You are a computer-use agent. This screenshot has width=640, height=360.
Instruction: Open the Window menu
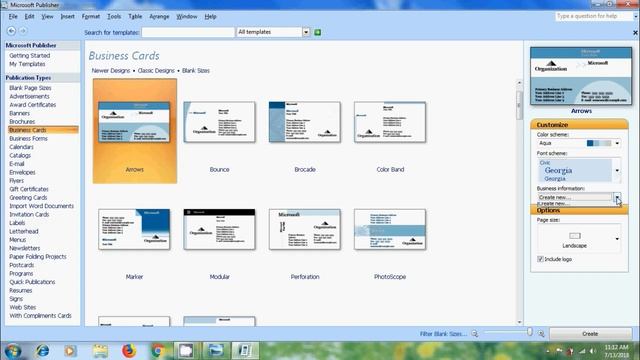click(187, 17)
